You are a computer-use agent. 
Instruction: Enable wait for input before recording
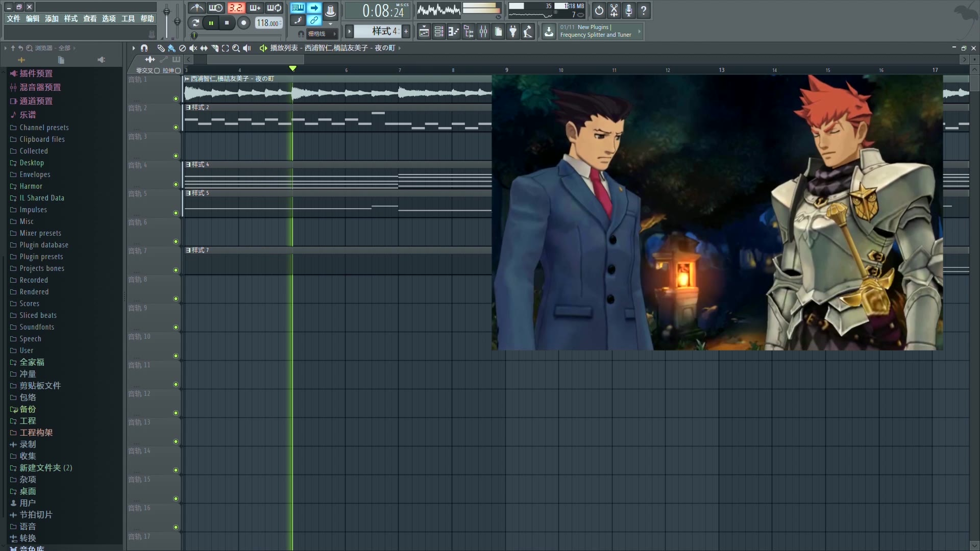(x=216, y=8)
